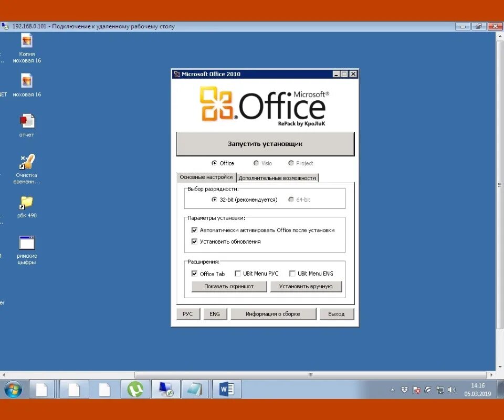Open the notepad-like taskbar icon left of Word
Viewport: 504px width, 420px height.
pyautogui.click(x=196, y=389)
